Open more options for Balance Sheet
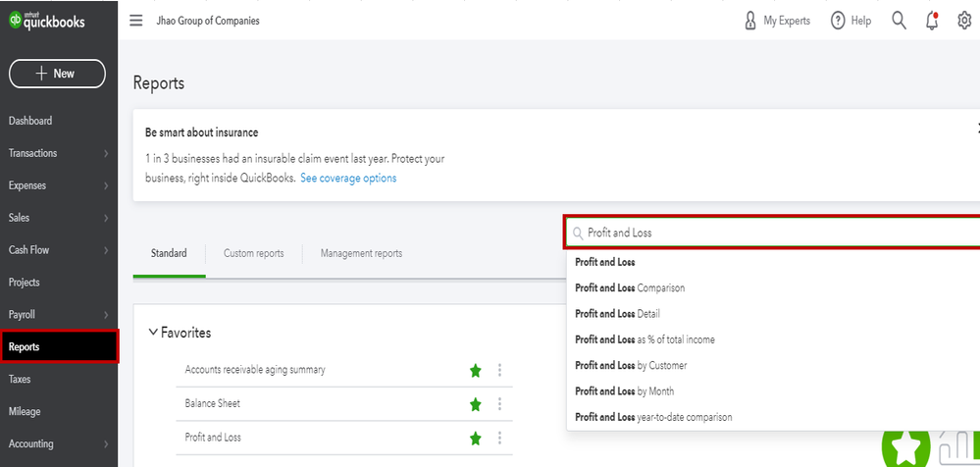 499,404
